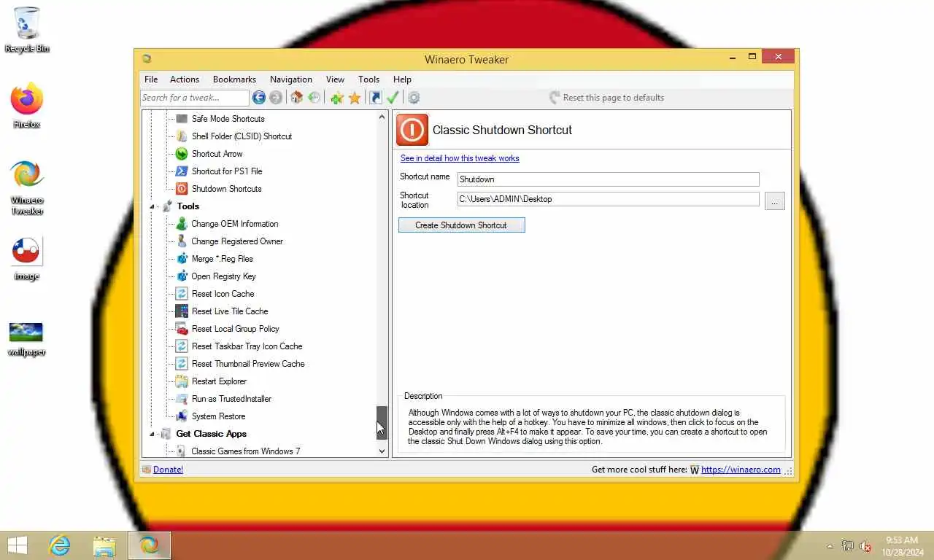This screenshot has width=934, height=560.
Task: Open the Bookmarks menu
Action: (234, 79)
